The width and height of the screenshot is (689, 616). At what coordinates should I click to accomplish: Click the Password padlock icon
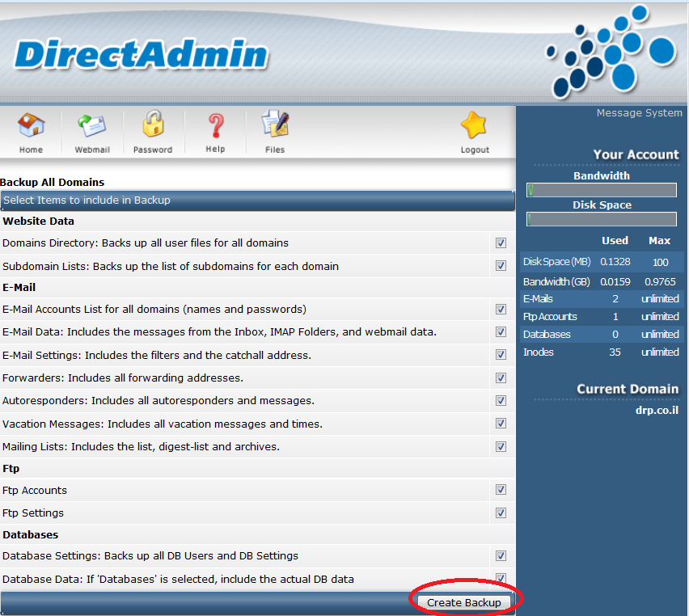[153, 125]
